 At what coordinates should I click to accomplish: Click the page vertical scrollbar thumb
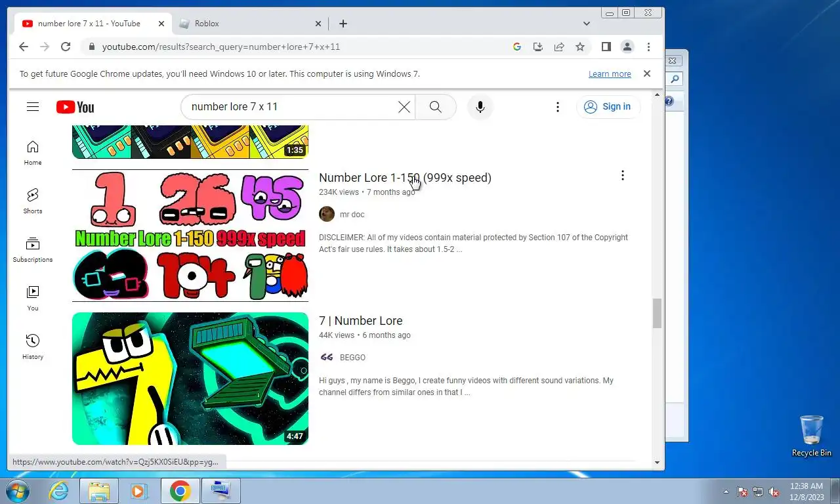[657, 313]
